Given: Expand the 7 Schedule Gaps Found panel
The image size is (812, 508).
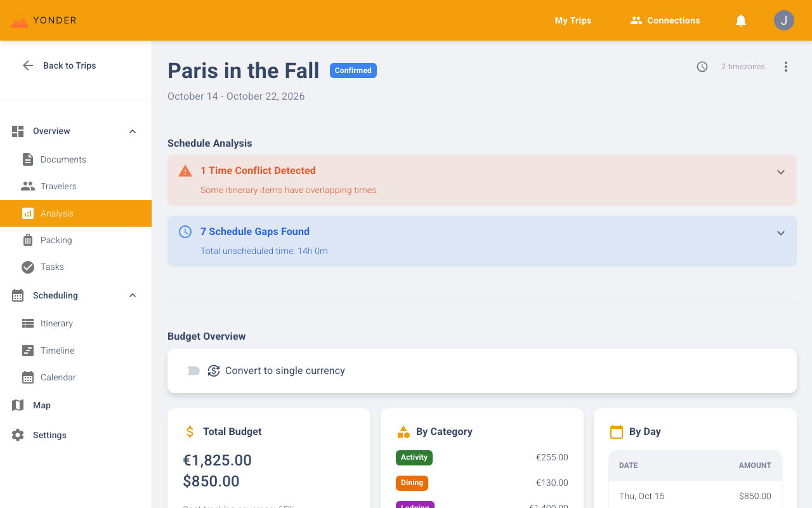Looking at the screenshot, I should pos(781,232).
